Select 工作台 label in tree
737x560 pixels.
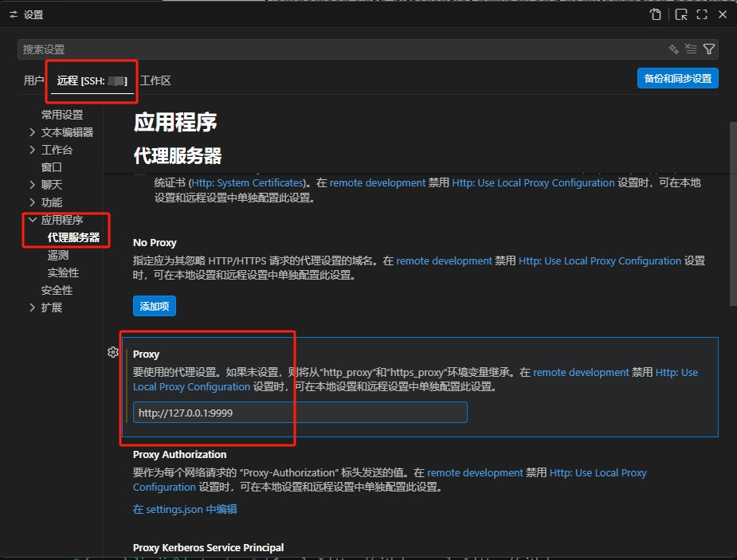click(x=57, y=150)
